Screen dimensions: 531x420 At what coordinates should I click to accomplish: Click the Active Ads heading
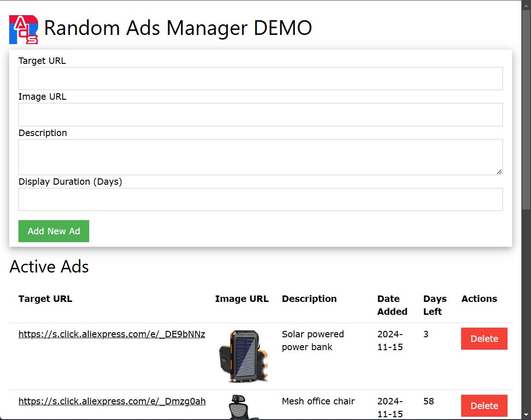click(49, 267)
